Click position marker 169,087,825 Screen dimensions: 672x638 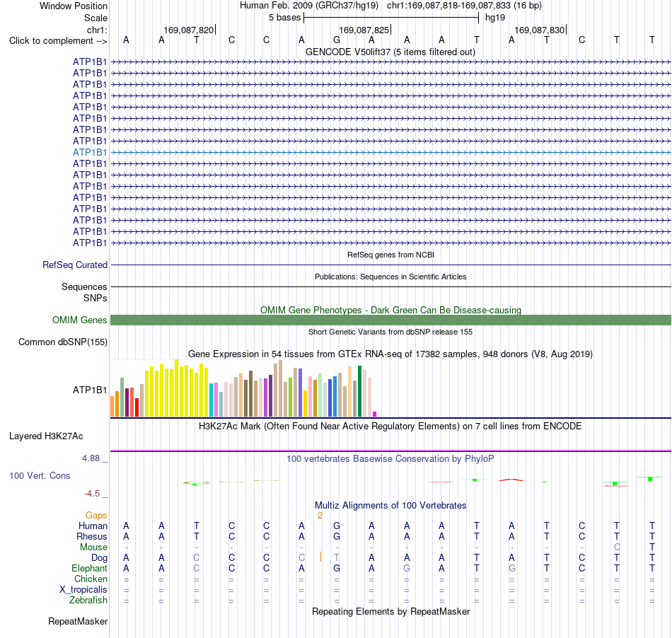click(364, 30)
